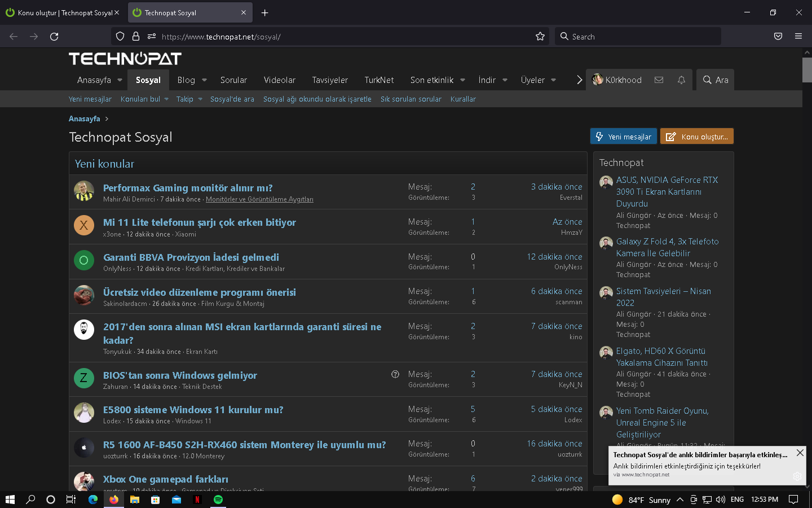Open thread Performax Gaming monitör alınır mı?
Image resolution: width=812 pixels, height=508 pixels.
tap(188, 188)
